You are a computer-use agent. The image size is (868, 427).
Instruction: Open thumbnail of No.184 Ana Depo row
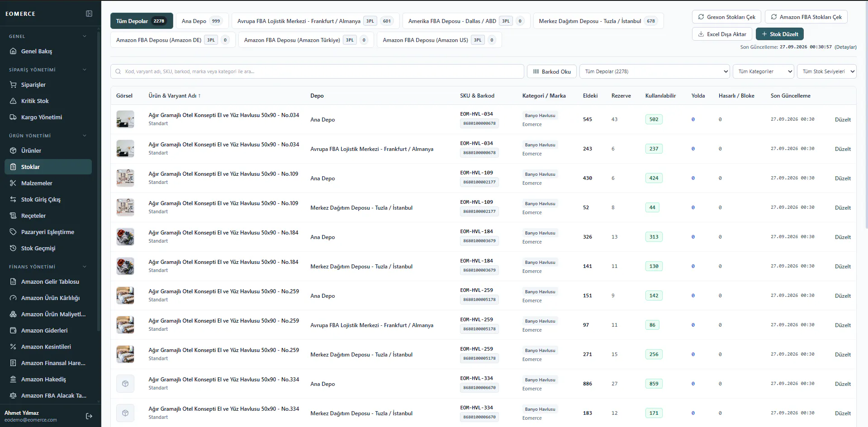point(125,237)
